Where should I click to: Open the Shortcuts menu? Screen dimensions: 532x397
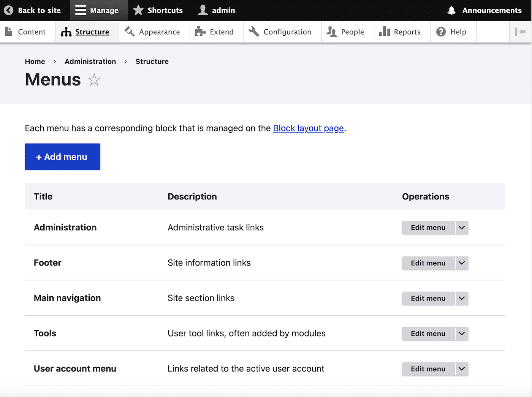[158, 10]
